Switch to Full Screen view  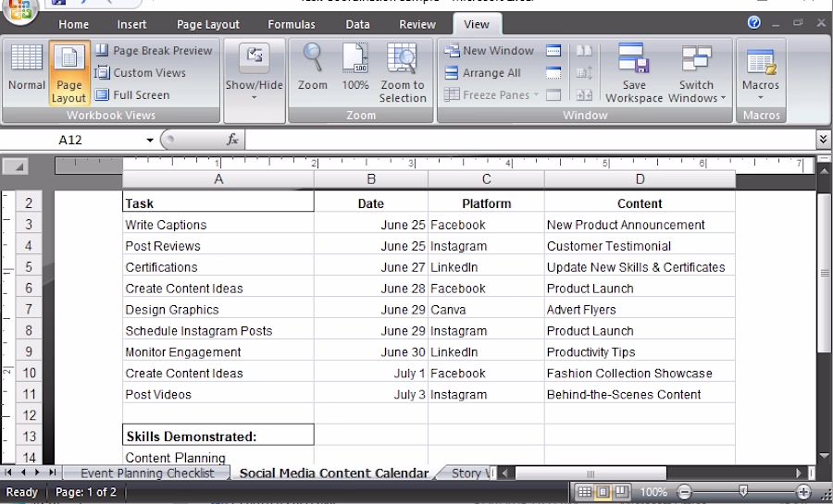pos(132,95)
